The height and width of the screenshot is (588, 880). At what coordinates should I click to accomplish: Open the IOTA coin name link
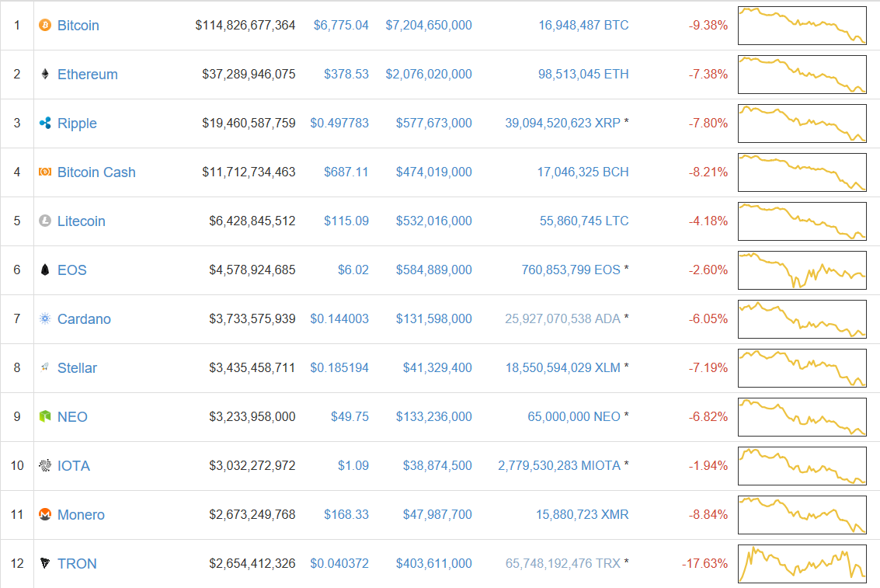pyautogui.click(x=74, y=466)
